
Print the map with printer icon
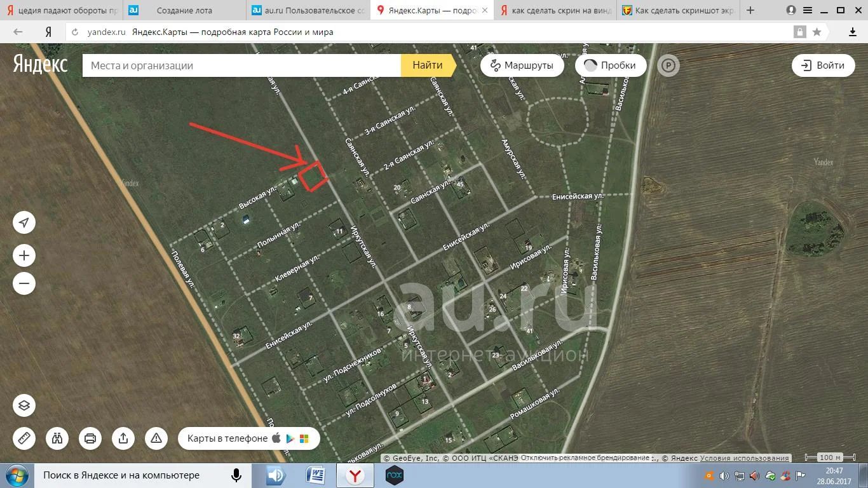pyautogui.click(x=90, y=438)
